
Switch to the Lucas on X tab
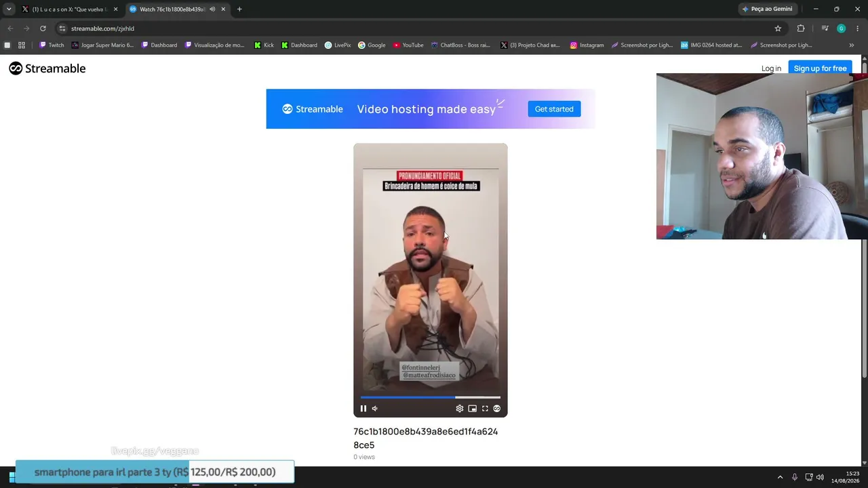coord(70,9)
